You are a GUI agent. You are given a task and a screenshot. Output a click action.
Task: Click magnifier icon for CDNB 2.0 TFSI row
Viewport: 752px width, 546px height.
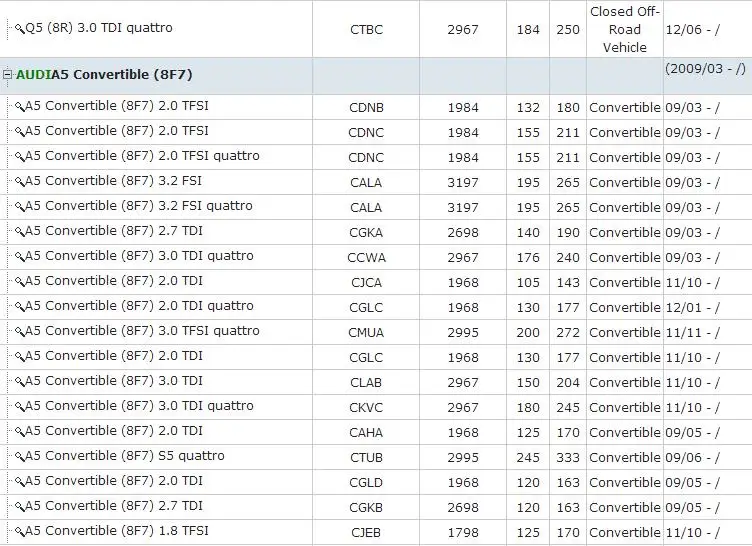point(20,107)
